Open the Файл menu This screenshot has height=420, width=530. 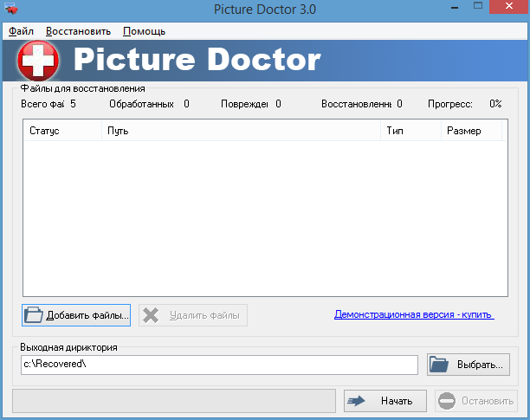point(20,31)
